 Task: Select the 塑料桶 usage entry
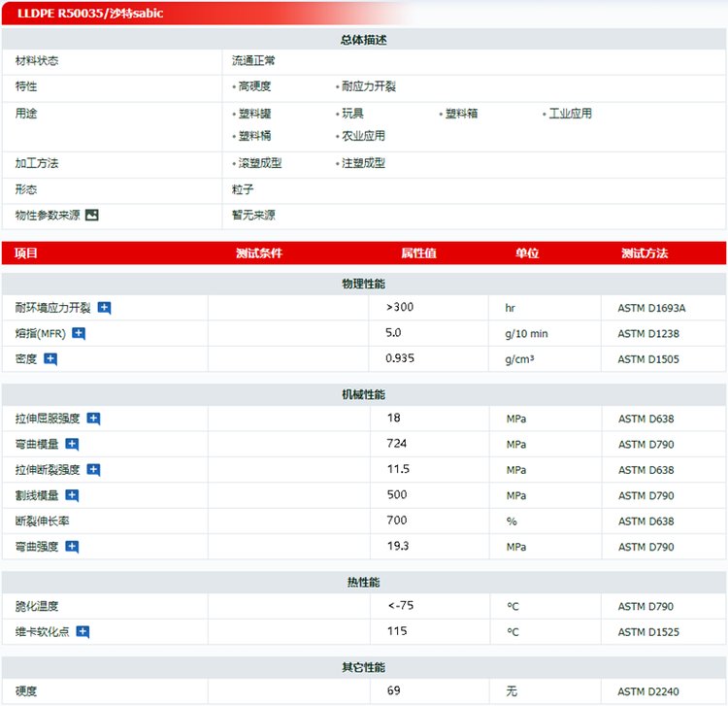coord(254,136)
